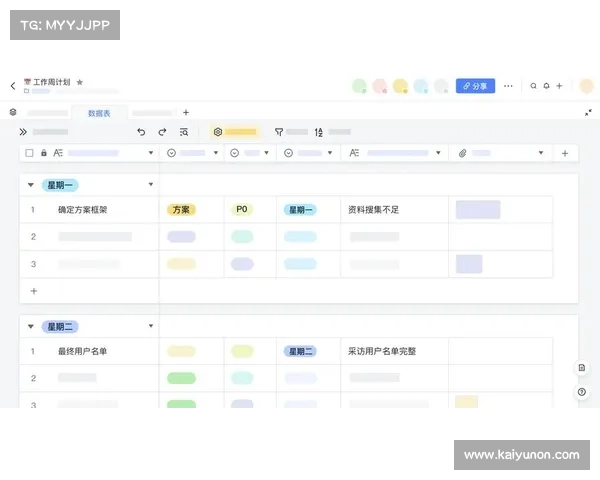Image resolution: width=600 pixels, height=480 pixels.
Task: Star the 工作周计划 document
Action: coord(80,82)
